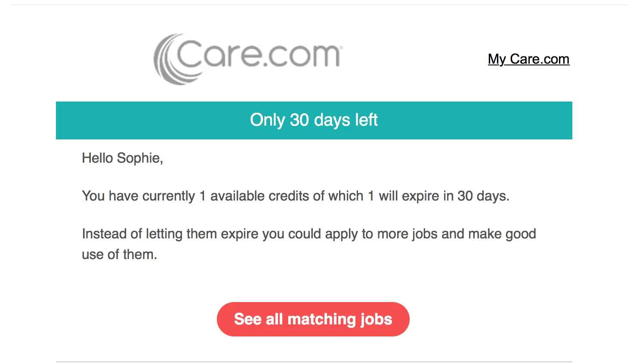Click the line starting with Instead of letting

click(309, 234)
